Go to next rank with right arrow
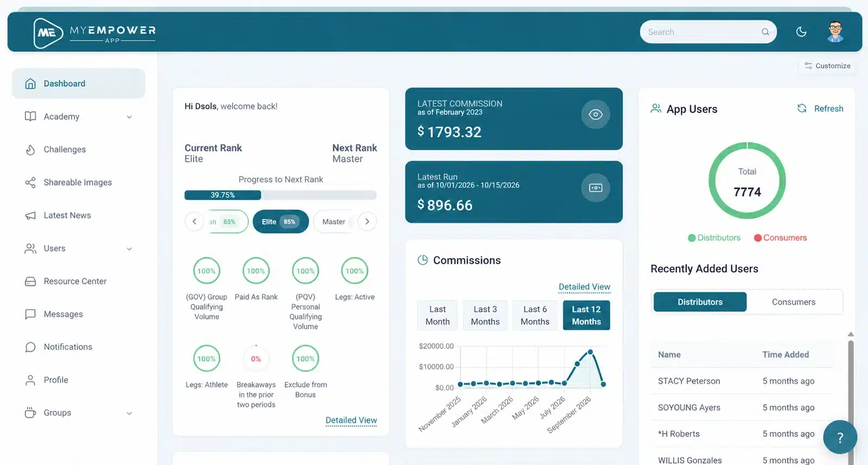868x465 pixels. (367, 222)
